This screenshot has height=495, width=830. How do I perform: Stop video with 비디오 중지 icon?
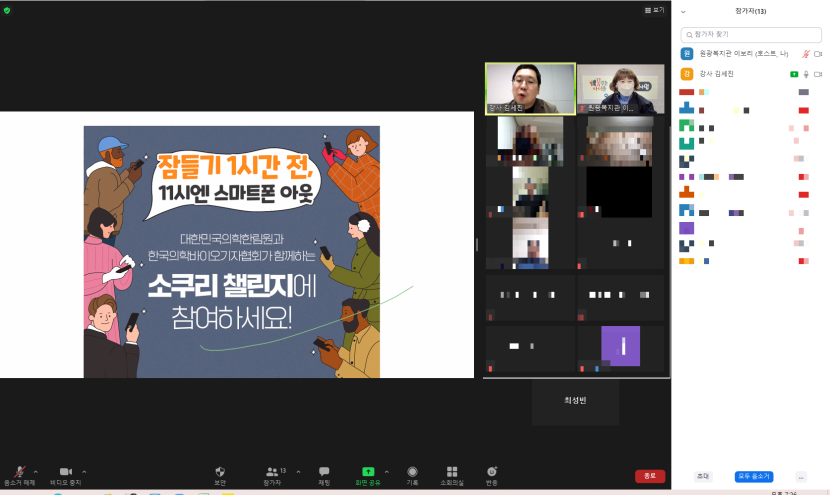coord(66,472)
